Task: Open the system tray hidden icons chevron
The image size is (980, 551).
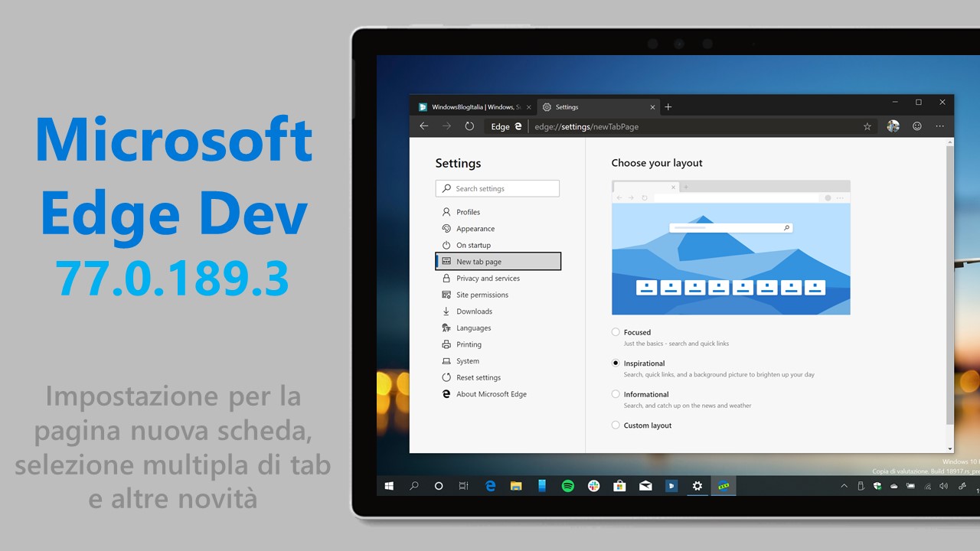Action: 843,485
